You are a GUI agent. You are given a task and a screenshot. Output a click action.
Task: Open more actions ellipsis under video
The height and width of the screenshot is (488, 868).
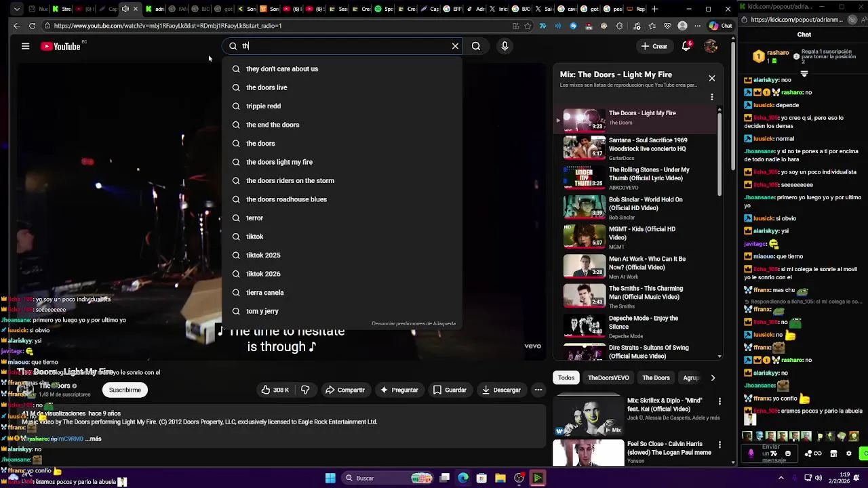(x=538, y=390)
